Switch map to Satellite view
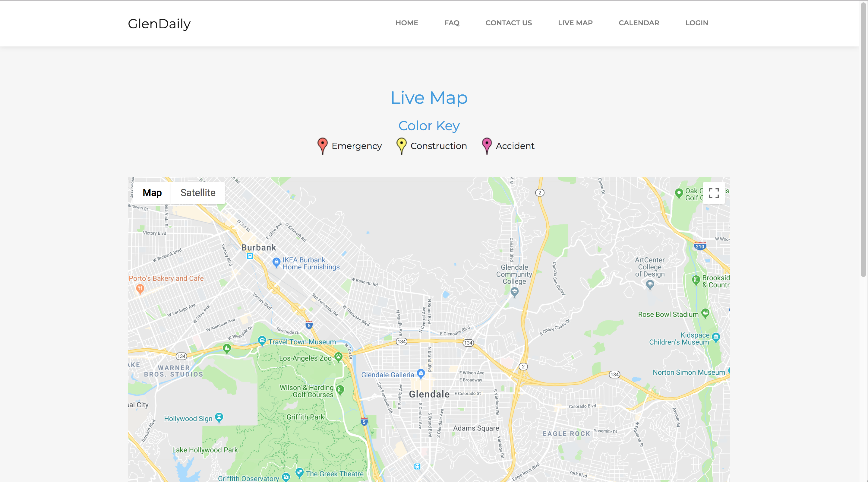The height and width of the screenshot is (482, 868). click(198, 193)
